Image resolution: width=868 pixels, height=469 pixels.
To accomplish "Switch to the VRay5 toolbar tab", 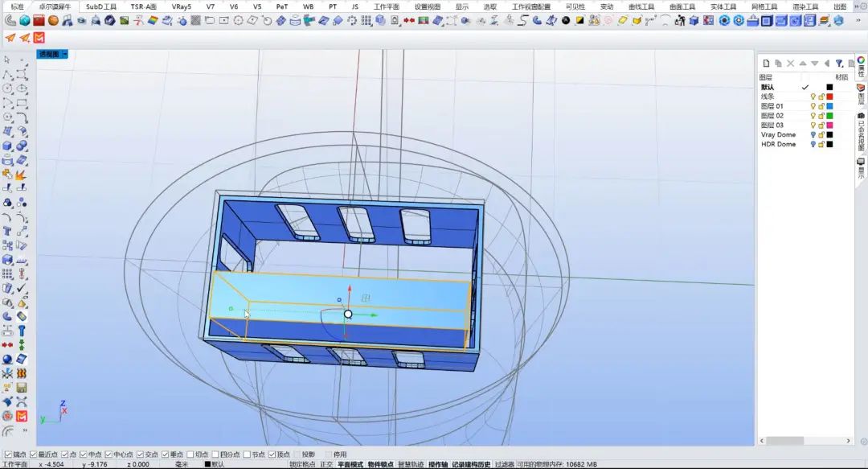I will (181, 6).
